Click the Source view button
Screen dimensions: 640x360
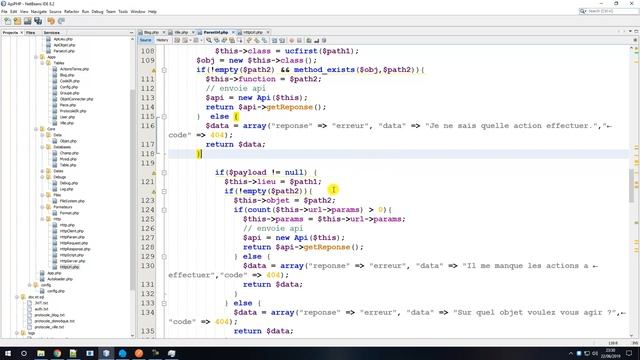click(x=145, y=40)
